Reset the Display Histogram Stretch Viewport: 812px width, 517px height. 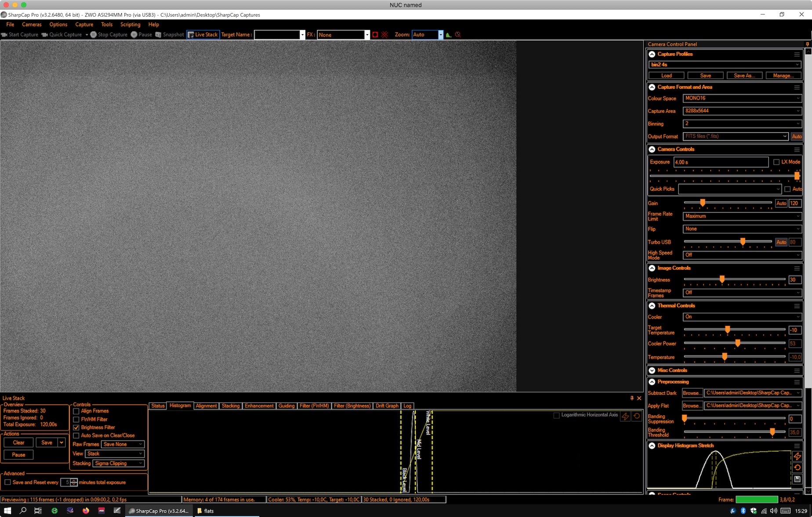pos(797,467)
